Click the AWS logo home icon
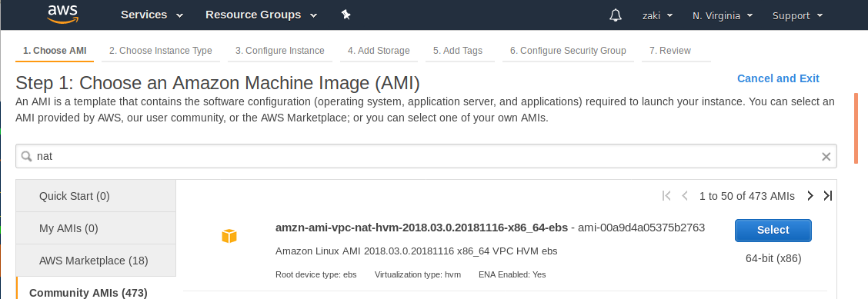This screenshot has width=868, height=299. tap(62, 15)
